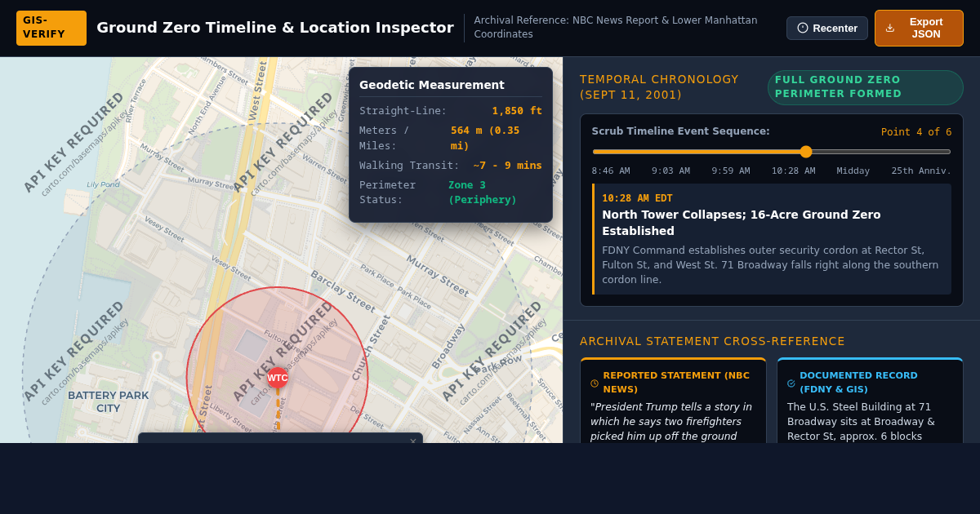
Task: Click the Zone 3 (Periphery) status
Action: (x=483, y=193)
